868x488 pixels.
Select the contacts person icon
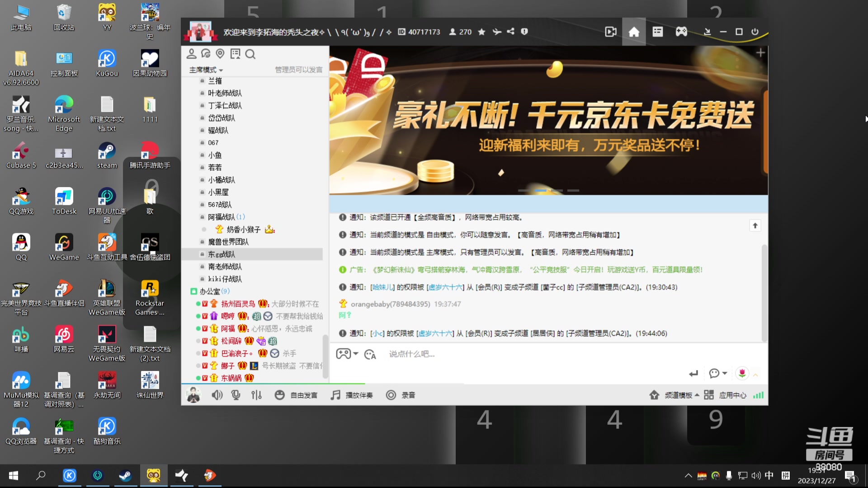click(192, 53)
